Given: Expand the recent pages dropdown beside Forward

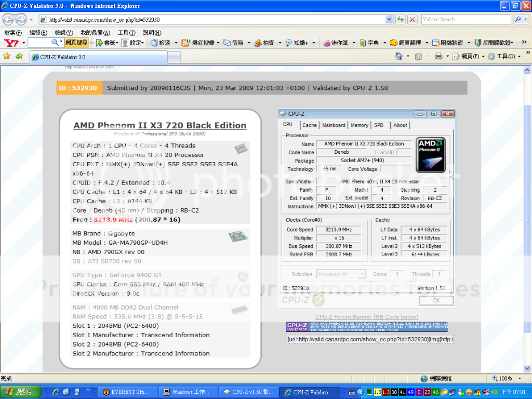Looking at the screenshot, I should pos(31,20).
